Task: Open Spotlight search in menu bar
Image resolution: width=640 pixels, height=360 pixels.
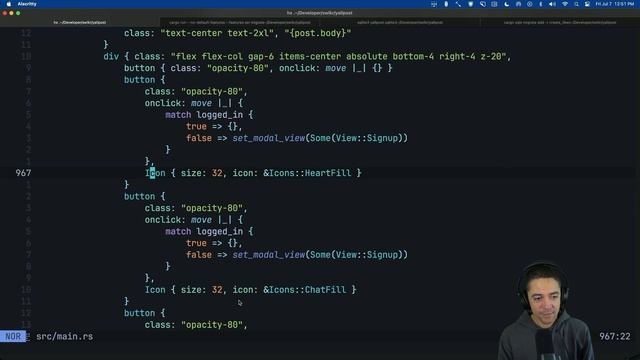Action: (576, 4)
